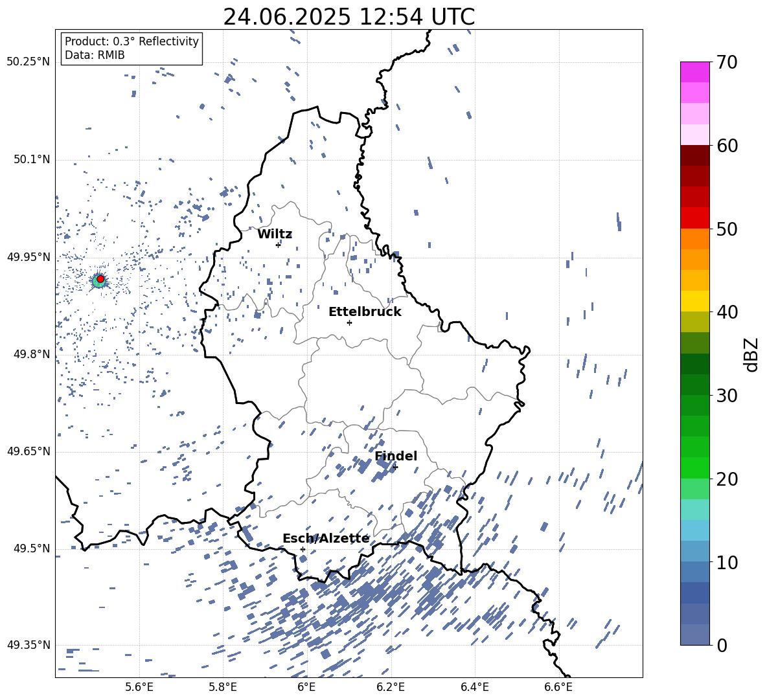Click the 6.2°E longitude label

pyautogui.click(x=391, y=687)
